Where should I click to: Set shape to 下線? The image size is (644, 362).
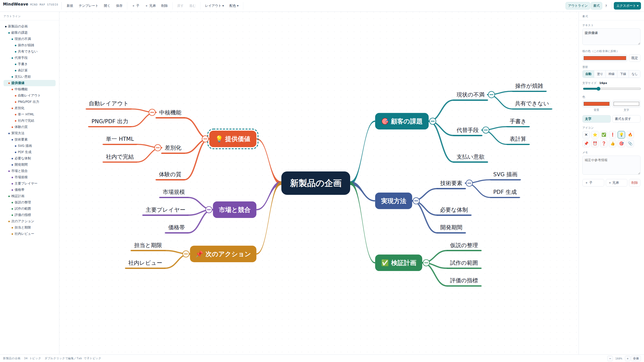623,74
